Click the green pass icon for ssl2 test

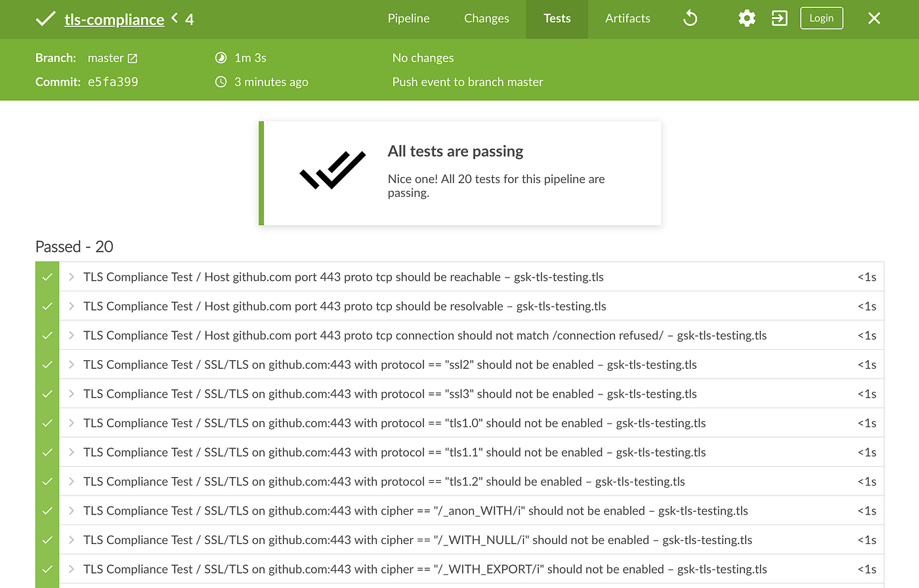click(47, 365)
